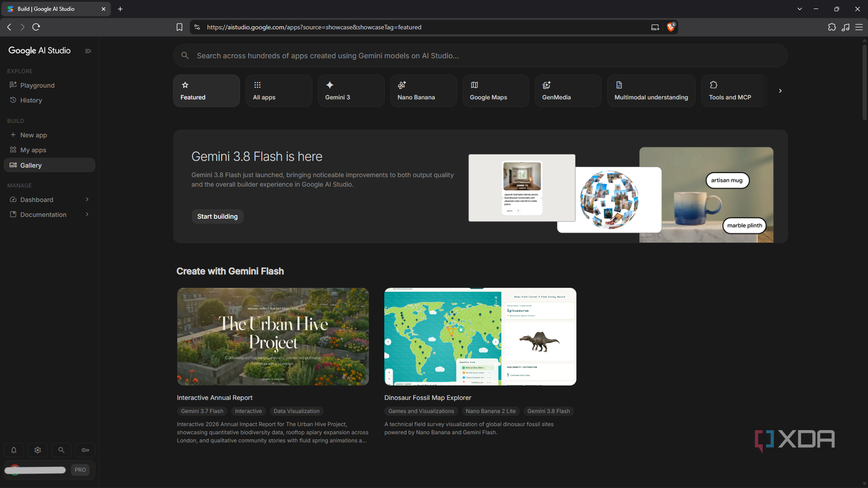Go forward to the next page
The height and width of the screenshot is (488, 868).
[22, 27]
